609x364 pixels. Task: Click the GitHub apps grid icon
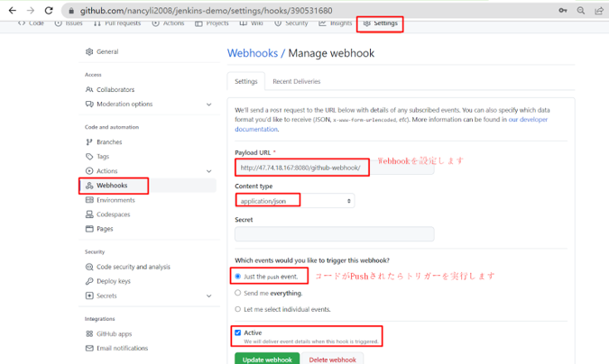click(x=89, y=333)
